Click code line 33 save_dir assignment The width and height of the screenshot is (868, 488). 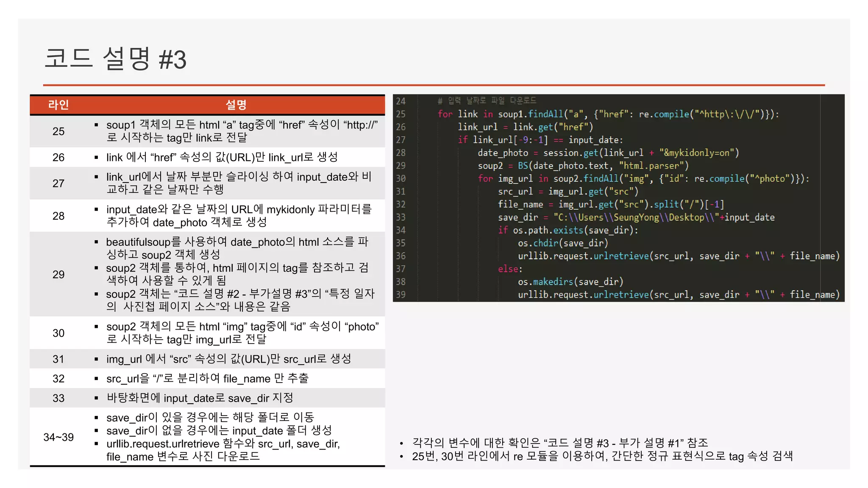[x=636, y=217]
